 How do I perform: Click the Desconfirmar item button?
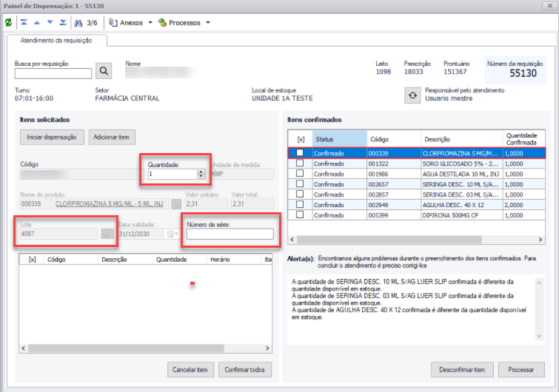click(x=462, y=370)
